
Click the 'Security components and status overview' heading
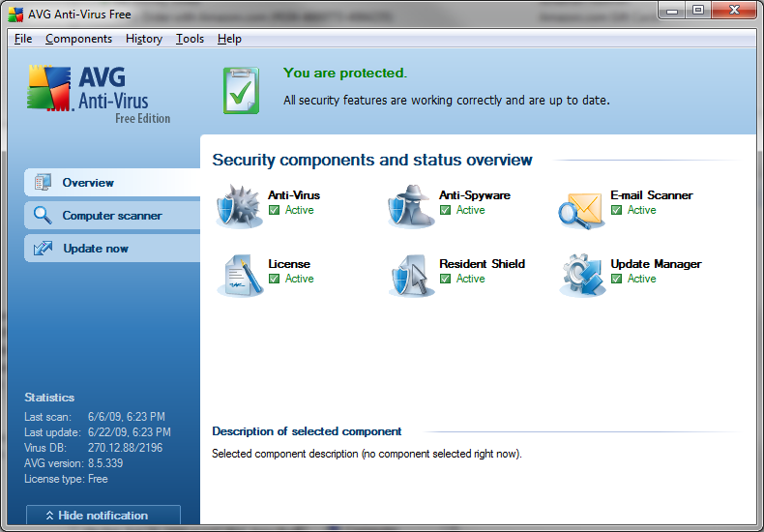coord(372,160)
